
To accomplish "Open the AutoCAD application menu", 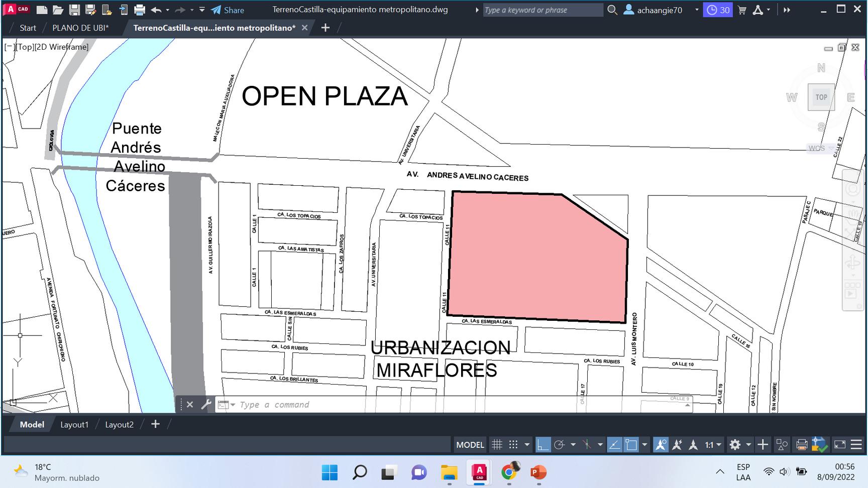I will coord(18,9).
